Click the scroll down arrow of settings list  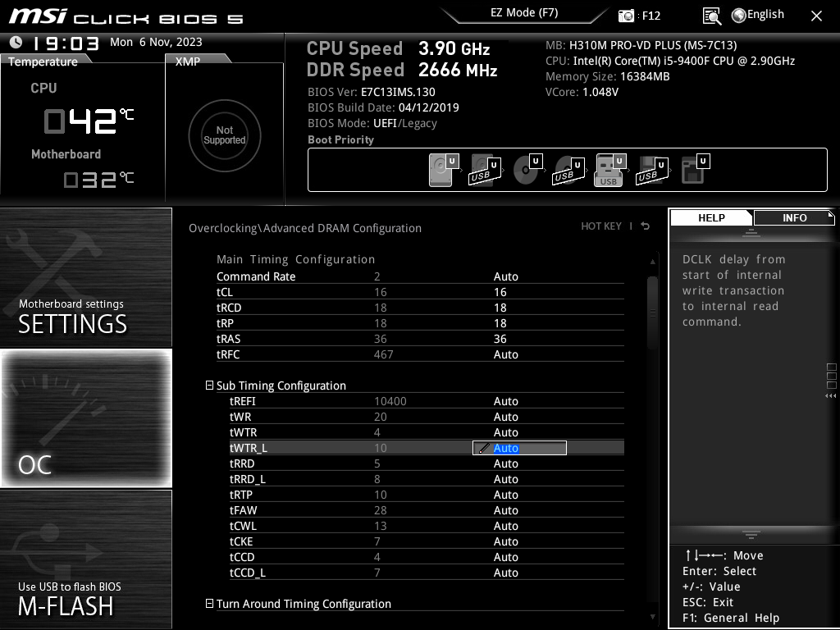click(x=652, y=617)
